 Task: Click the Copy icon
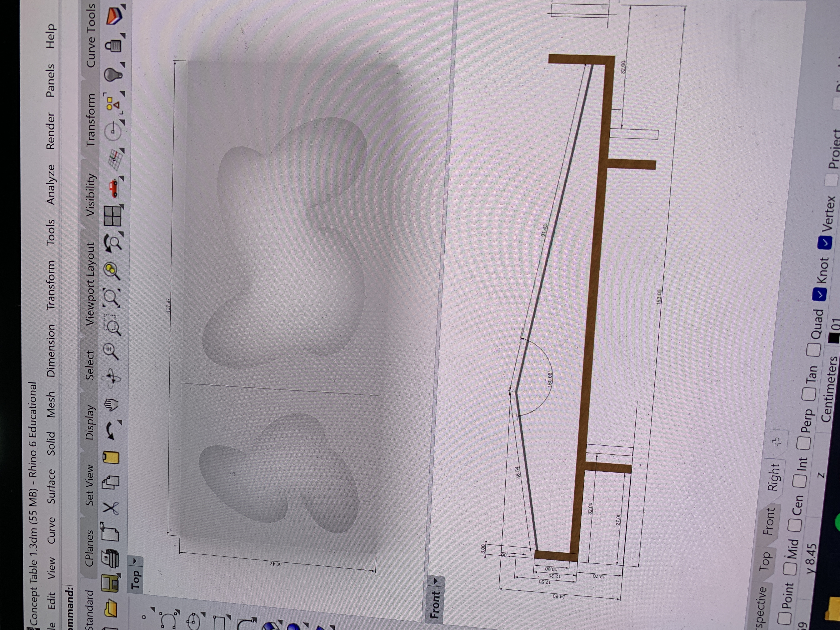[x=111, y=483]
